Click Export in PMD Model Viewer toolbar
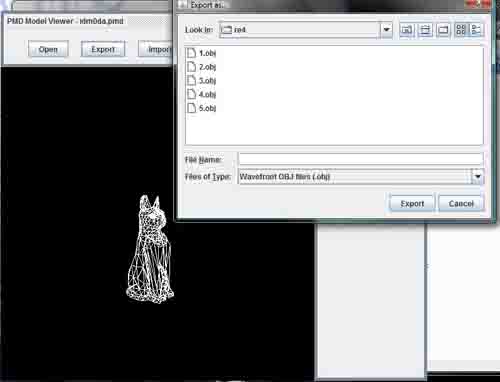The image size is (500, 382). pyautogui.click(x=103, y=49)
